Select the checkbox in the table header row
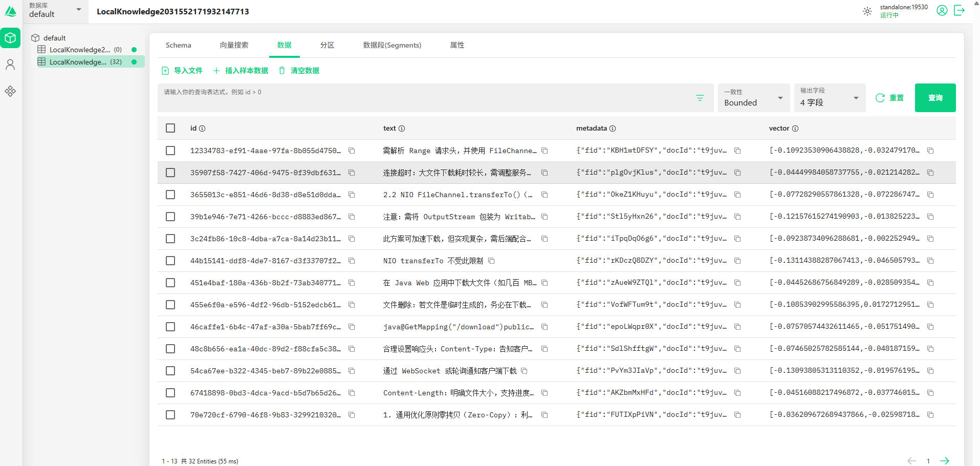Viewport: 980px width, 466px height. (170, 128)
